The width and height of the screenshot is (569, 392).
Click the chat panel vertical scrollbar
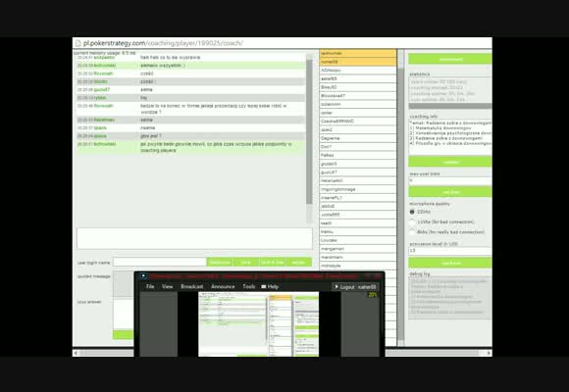[309, 138]
